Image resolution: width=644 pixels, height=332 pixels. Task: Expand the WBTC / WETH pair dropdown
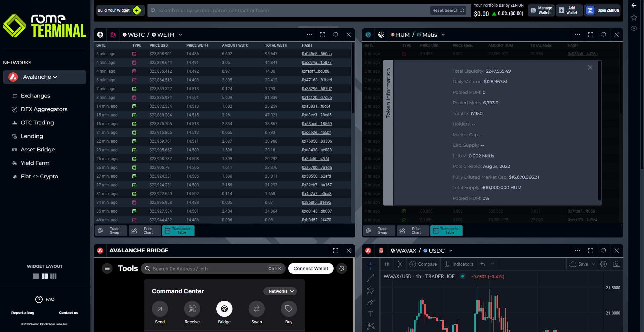(180, 35)
